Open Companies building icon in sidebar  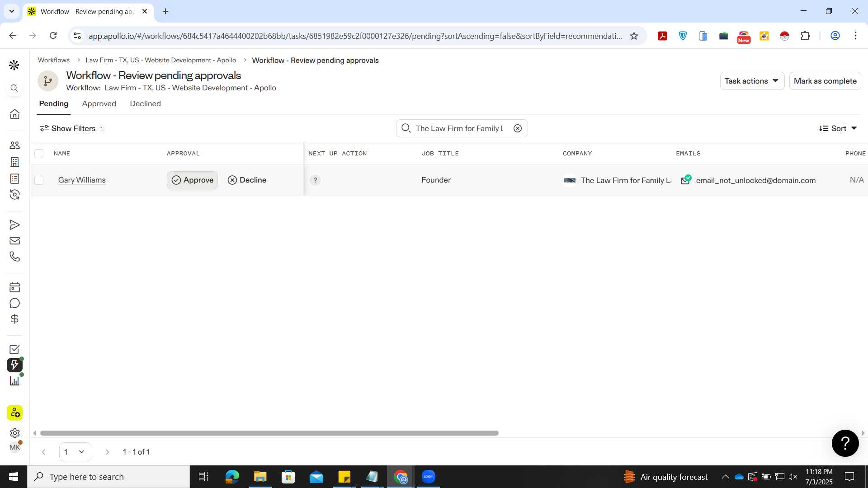tap(14, 162)
